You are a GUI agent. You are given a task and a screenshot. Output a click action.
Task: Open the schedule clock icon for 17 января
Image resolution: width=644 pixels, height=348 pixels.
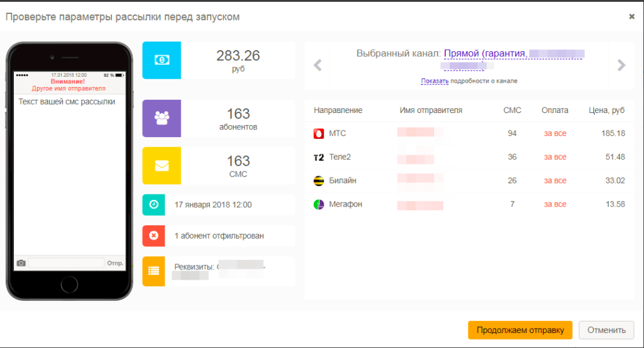tap(154, 205)
